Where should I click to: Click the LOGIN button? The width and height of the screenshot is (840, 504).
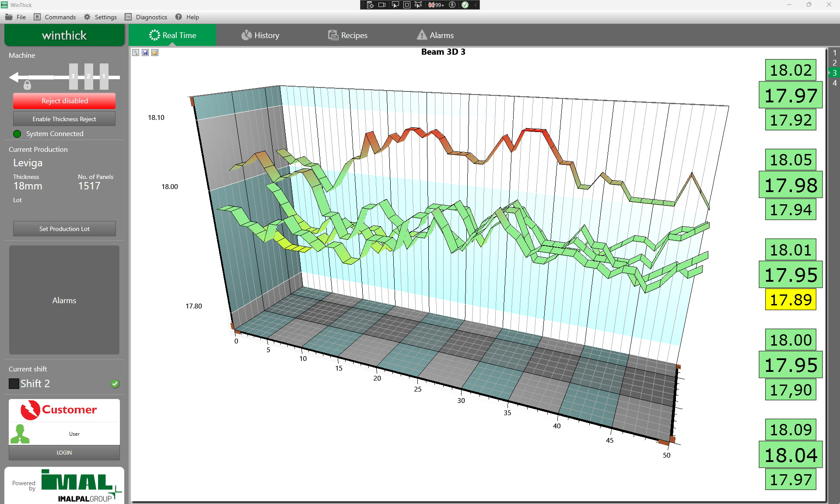pos(64,453)
